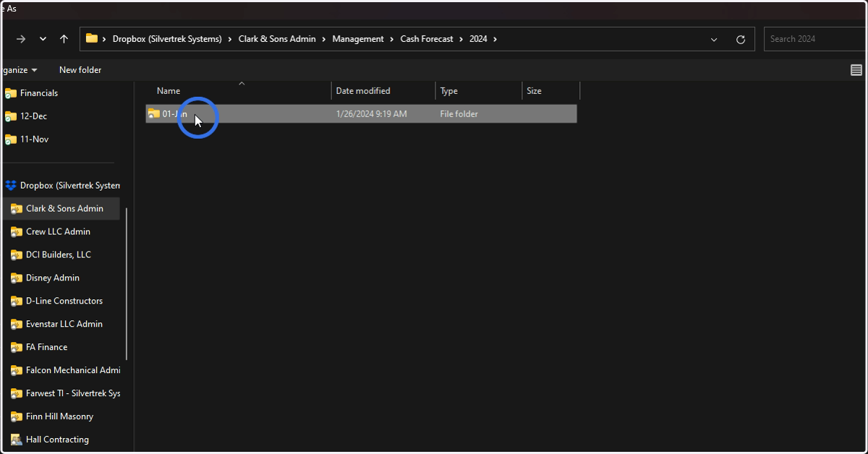Open FA Finance folder
This screenshot has width=868, height=454.
click(x=46, y=348)
